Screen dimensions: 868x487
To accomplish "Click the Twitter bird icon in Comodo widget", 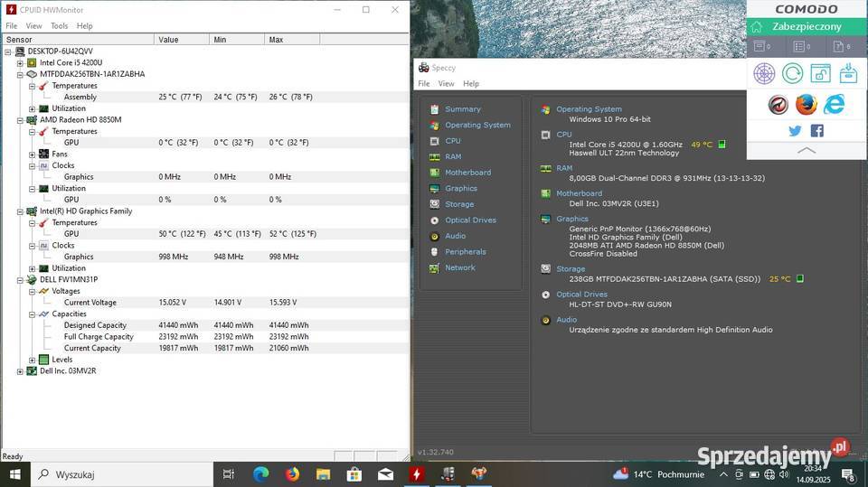I will (x=795, y=131).
